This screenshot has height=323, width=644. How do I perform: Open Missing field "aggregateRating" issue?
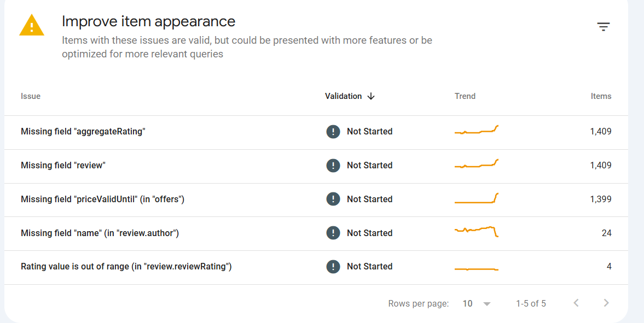pyautogui.click(x=83, y=132)
